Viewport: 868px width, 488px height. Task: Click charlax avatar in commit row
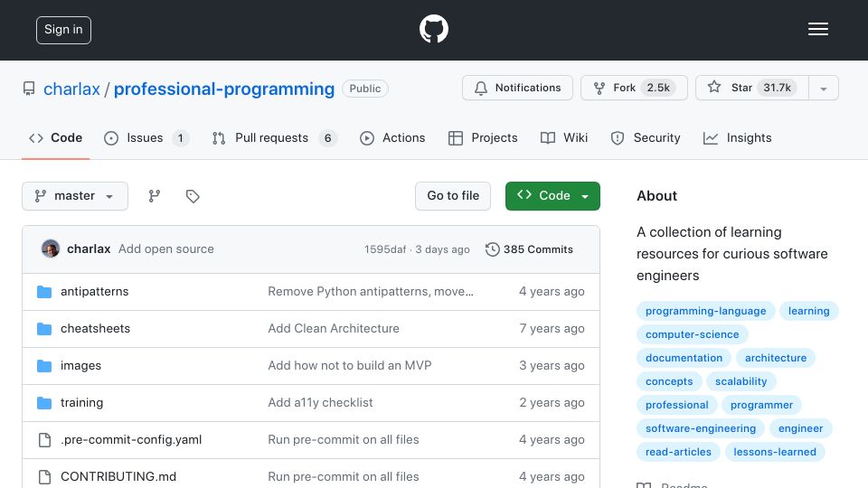51,249
